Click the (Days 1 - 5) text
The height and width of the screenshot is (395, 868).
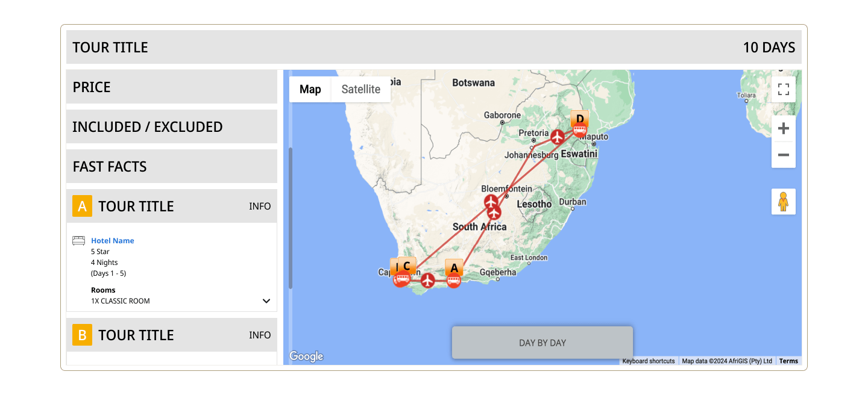coord(108,273)
